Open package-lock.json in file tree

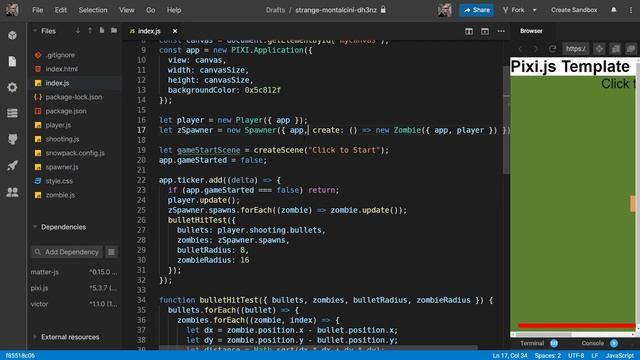point(73,97)
